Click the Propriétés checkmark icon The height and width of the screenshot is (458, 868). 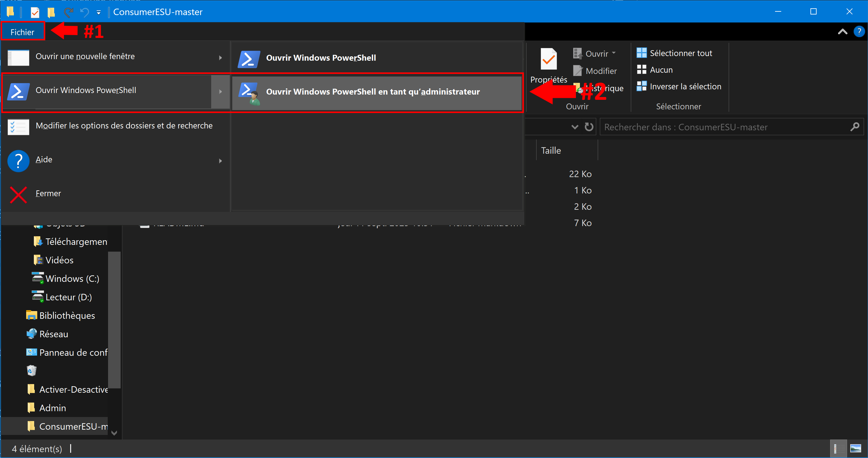click(548, 59)
